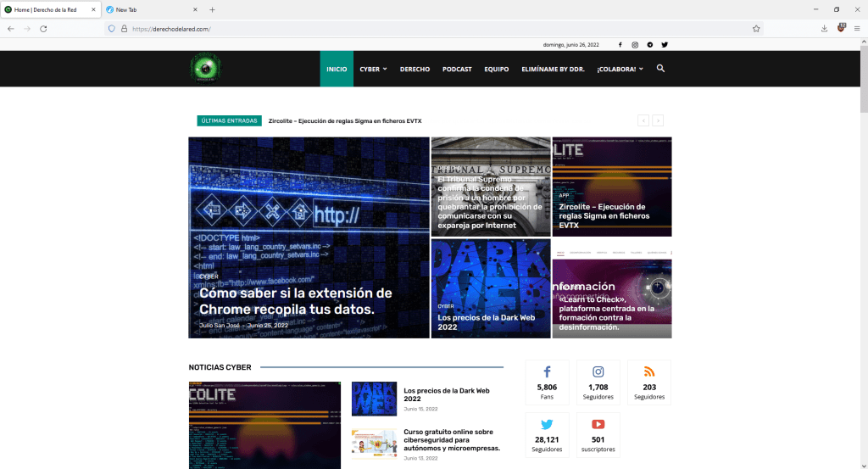Go to the EQUIPO menu item
Screen dimensions: 868x469
496,69
